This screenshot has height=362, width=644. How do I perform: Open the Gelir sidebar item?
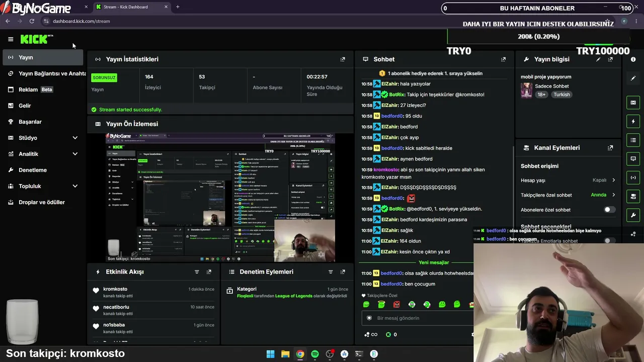(43, 106)
